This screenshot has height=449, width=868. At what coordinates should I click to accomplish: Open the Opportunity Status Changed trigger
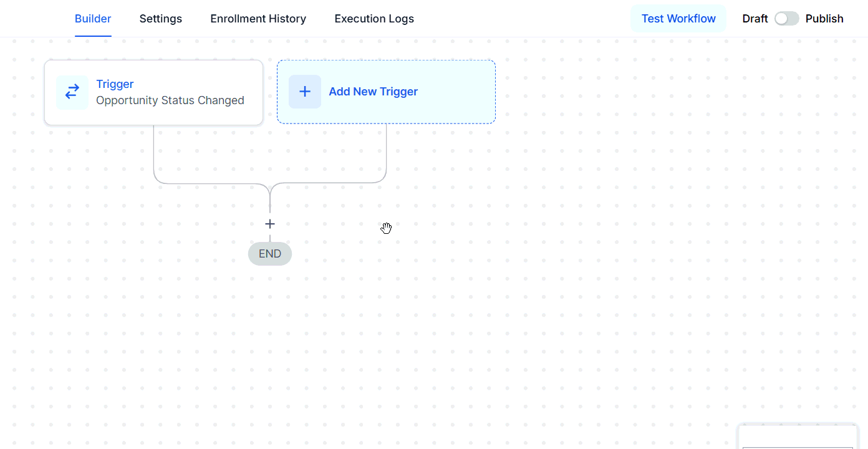click(170, 100)
